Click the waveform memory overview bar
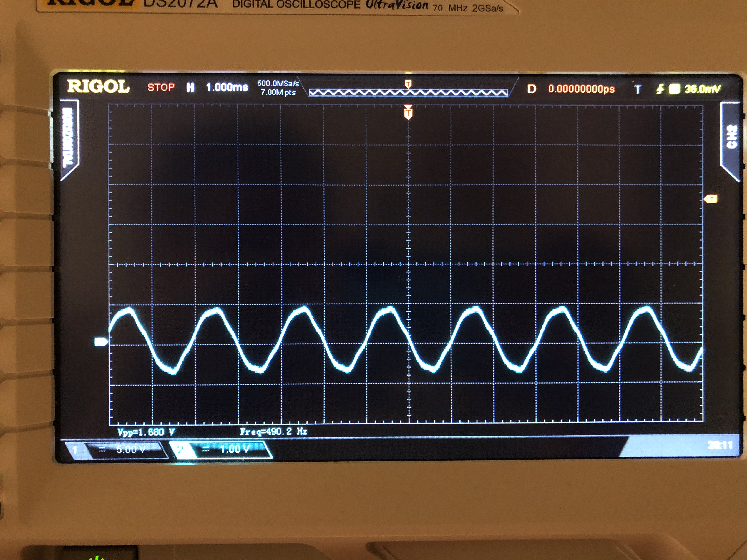747x560 pixels. point(409,92)
